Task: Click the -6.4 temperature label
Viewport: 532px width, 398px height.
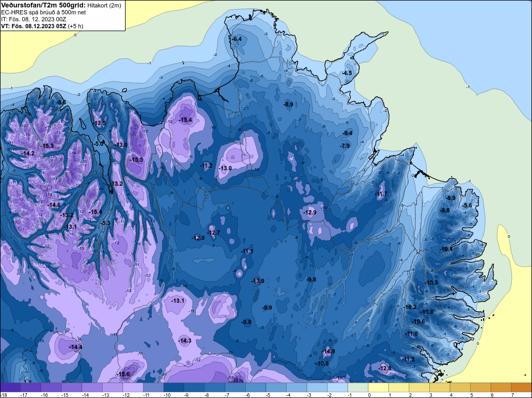Action: [237, 39]
